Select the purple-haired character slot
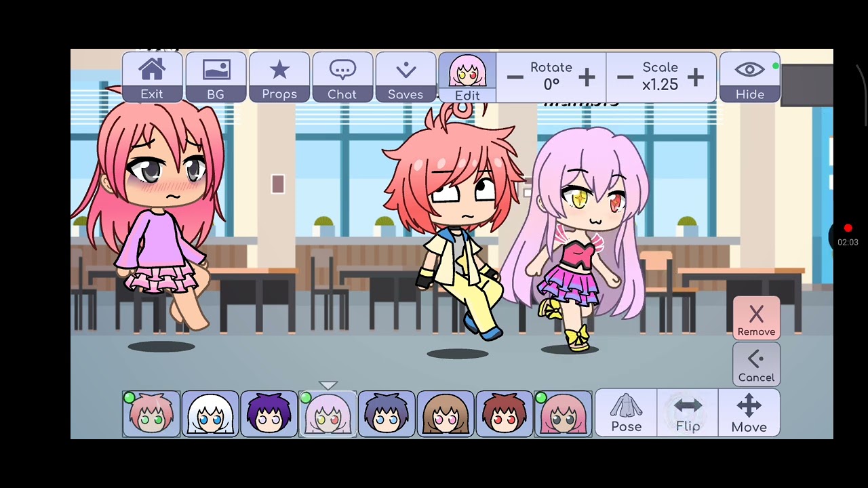 coord(269,413)
